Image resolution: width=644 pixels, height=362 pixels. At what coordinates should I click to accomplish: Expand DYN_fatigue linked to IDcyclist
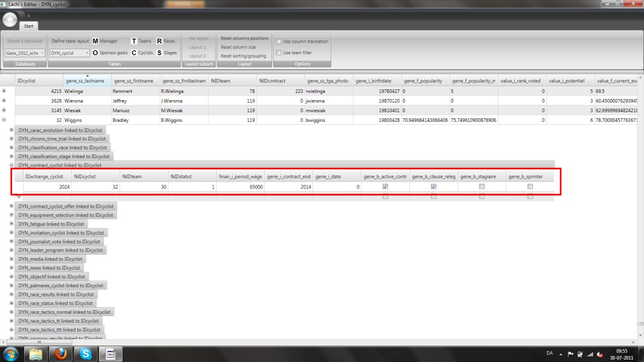click(13, 224)
